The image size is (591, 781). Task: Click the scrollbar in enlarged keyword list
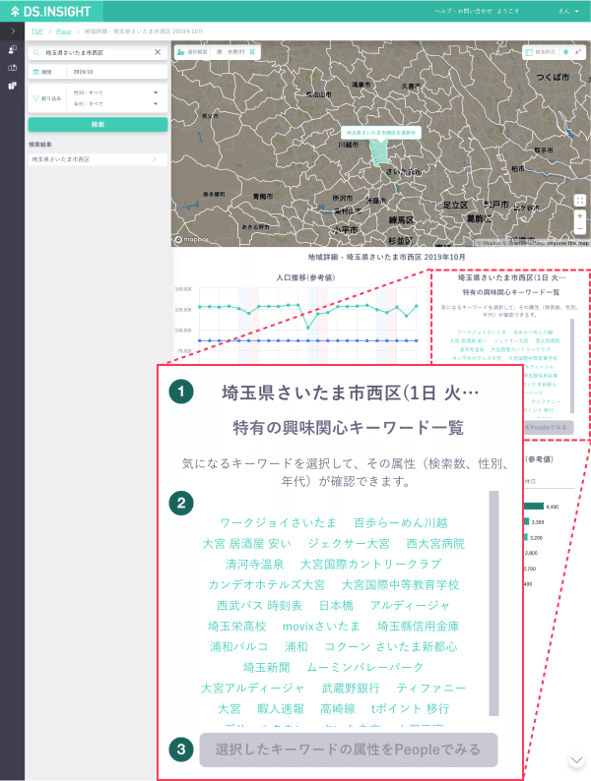click(x=494, y=603)
